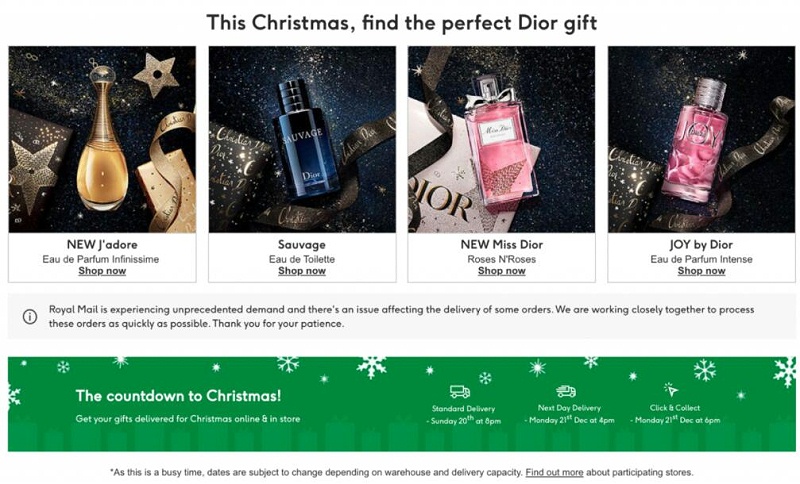Shop now for NEW J'adore
This screenshot has height=484, width=800.
[x=102, y=271]
